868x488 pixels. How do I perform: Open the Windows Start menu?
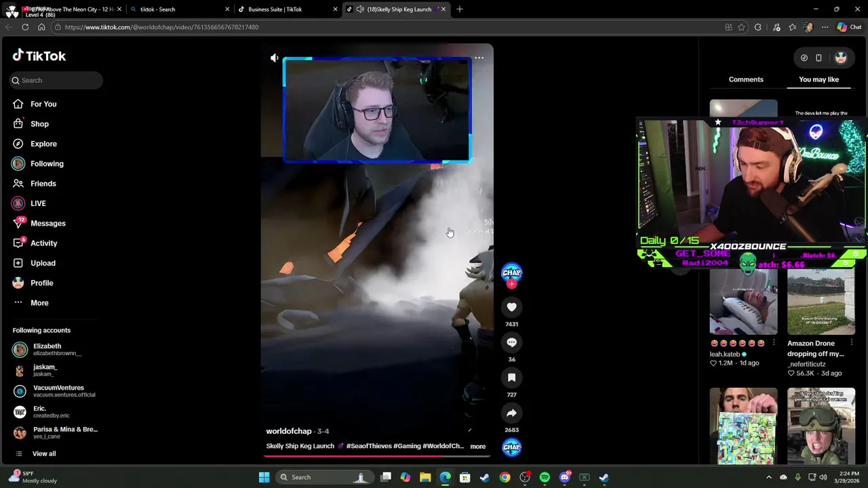264,477
